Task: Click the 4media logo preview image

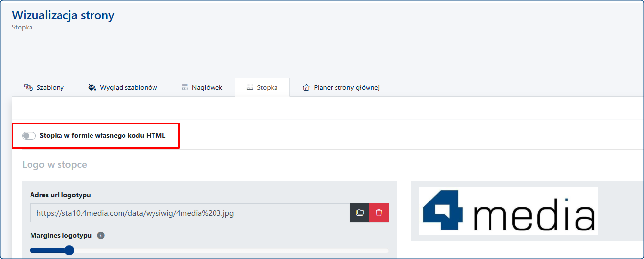Action: 508,211
